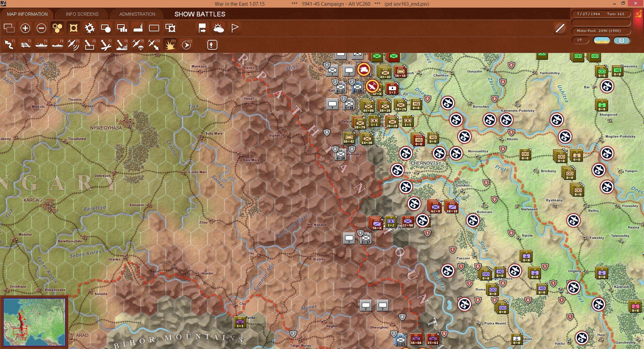644x349 pixels.
Task: Select the F10 air transfer mode
Action: coord(154,45)
